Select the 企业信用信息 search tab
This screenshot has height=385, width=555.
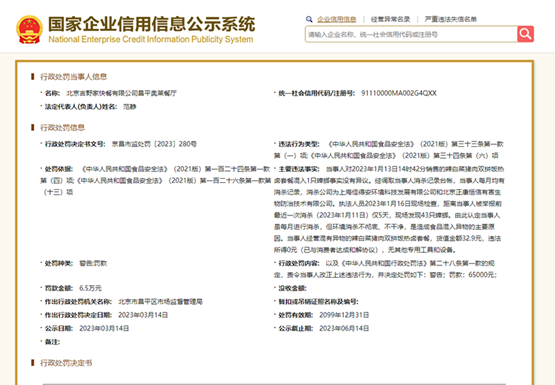336,19
